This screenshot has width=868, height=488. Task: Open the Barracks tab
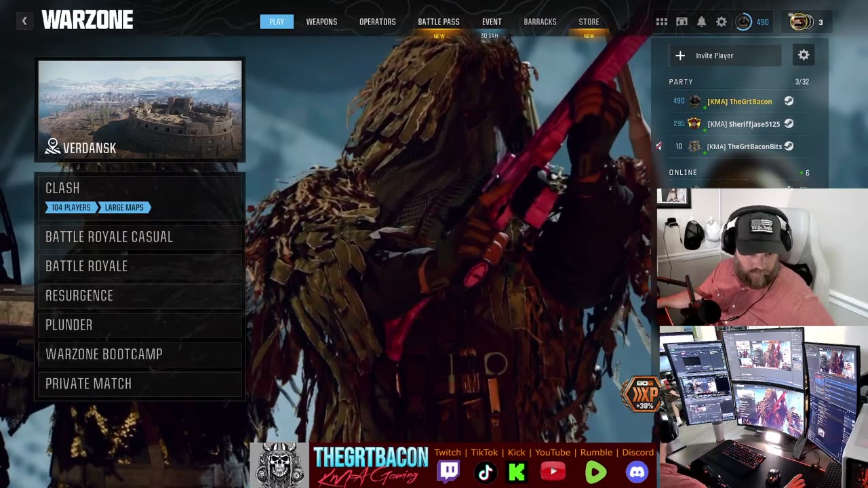coord(540,22)
